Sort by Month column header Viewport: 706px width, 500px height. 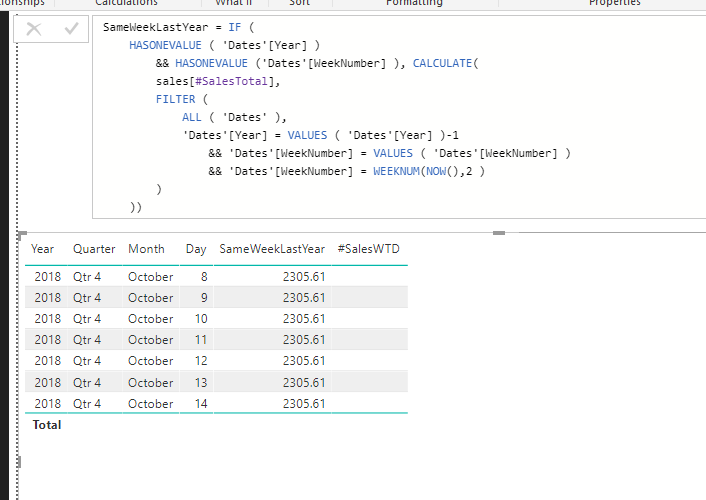pyautogui.click(x=146, y=249)
